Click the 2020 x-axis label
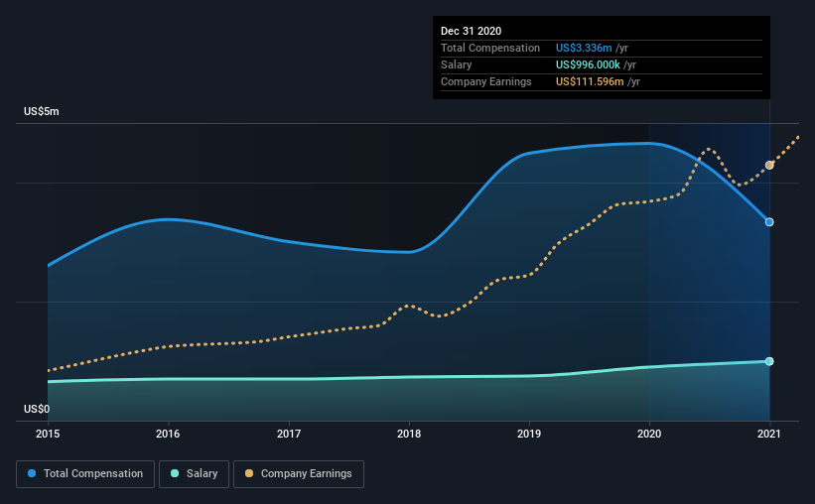Screen dimensions: 815x504 point(649,434)
